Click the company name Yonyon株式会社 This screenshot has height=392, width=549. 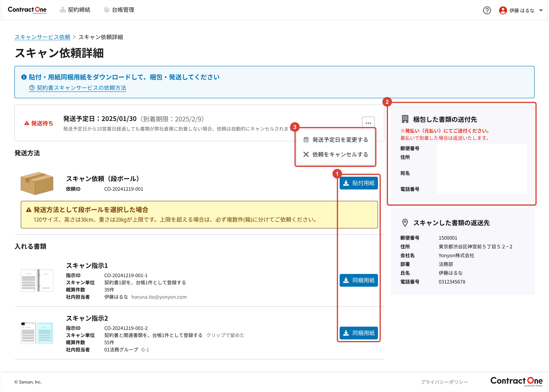(456, 255)
